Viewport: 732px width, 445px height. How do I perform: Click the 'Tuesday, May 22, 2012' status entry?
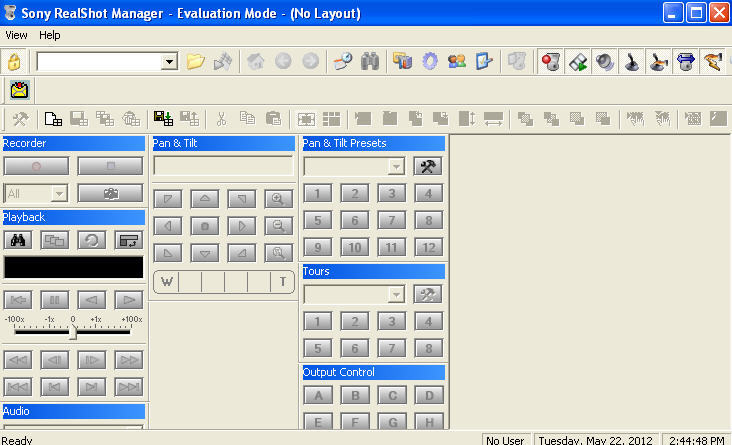pos(596,440)
